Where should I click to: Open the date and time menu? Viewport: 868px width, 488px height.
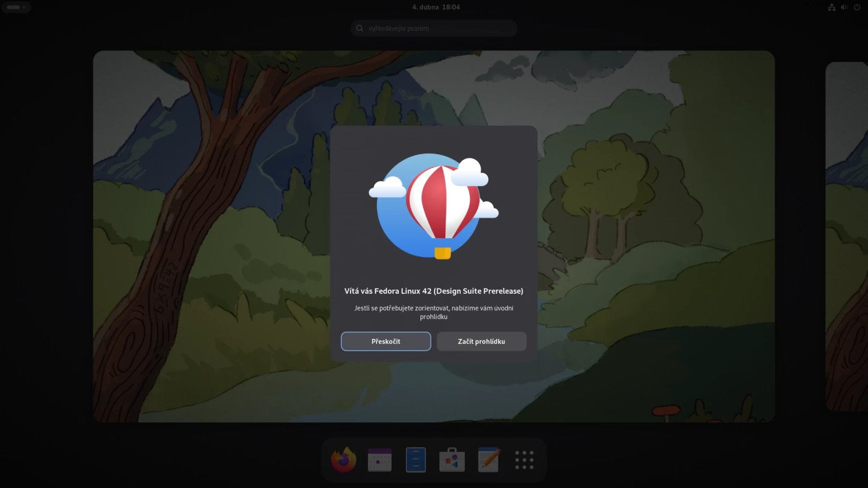coord(436,7)
